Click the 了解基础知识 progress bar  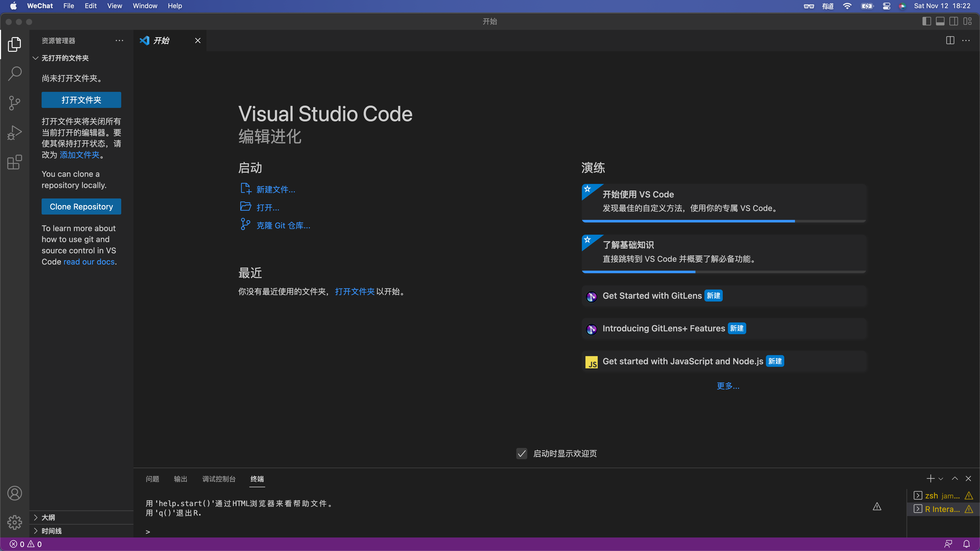(724, 272)
